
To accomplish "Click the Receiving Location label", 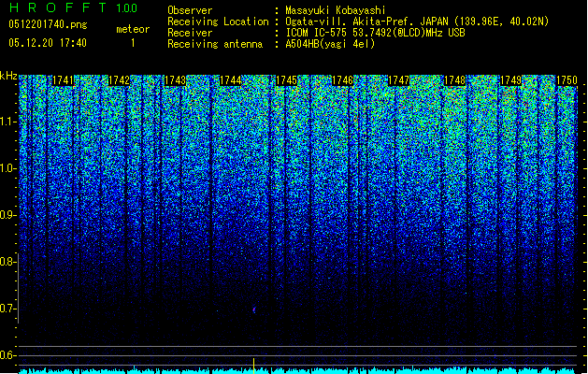I will pyautogui.click(x=218, y=22).
